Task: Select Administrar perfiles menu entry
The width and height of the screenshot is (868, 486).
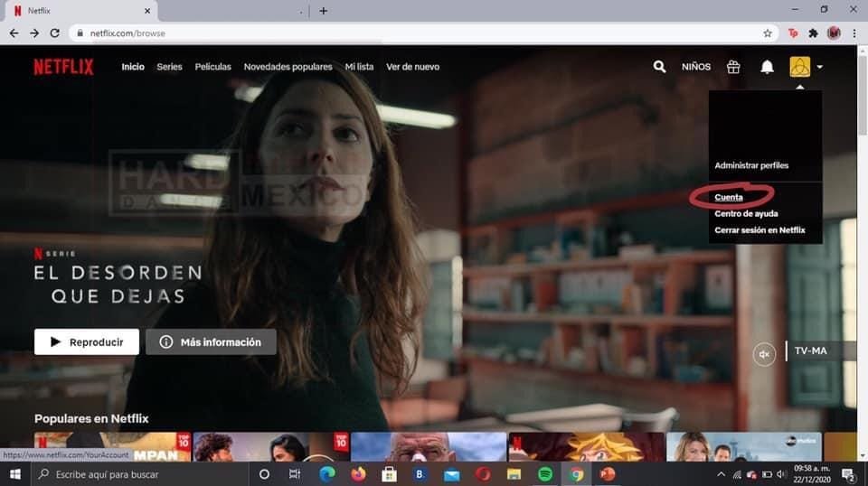Action: [x=751, y=165]
